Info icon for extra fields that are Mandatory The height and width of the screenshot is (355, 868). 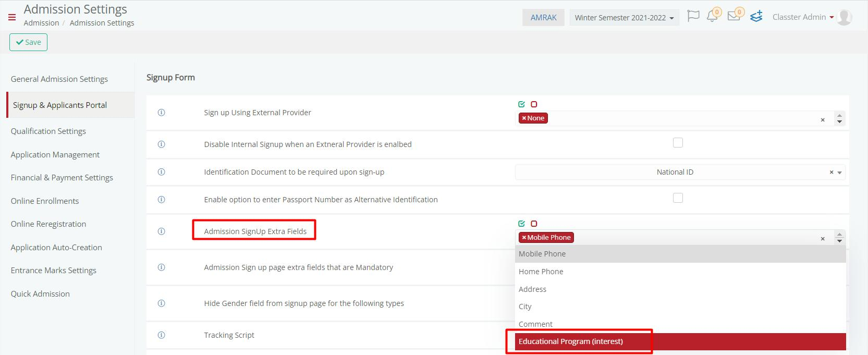[x=162, y=267]
